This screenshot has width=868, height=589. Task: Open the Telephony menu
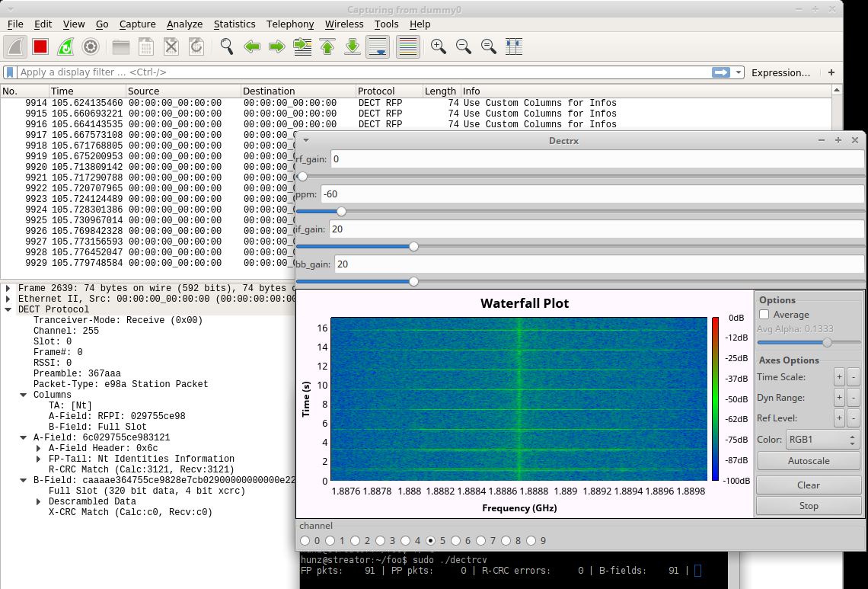click(290, 24)
